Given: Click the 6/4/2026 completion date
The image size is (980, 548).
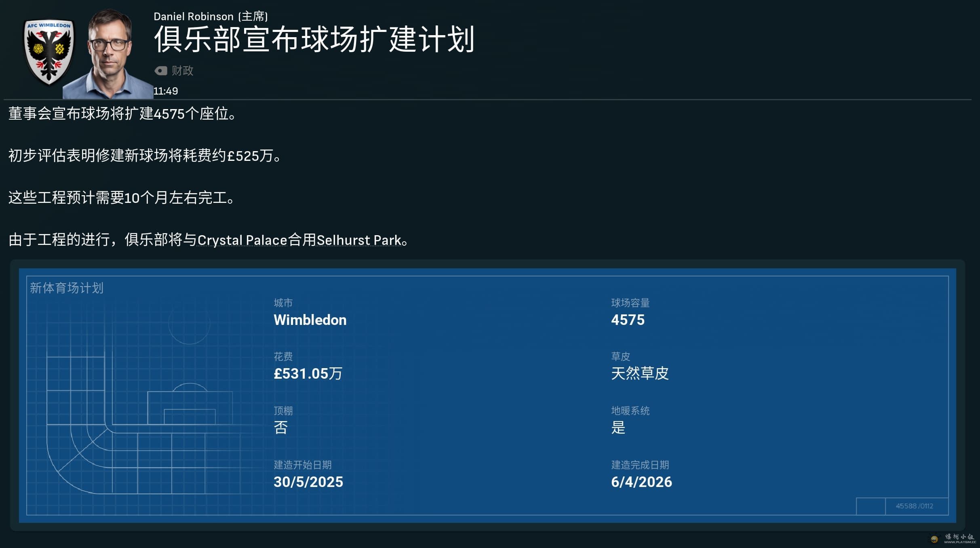Looking at the screenshot, I should coord(641,482).
